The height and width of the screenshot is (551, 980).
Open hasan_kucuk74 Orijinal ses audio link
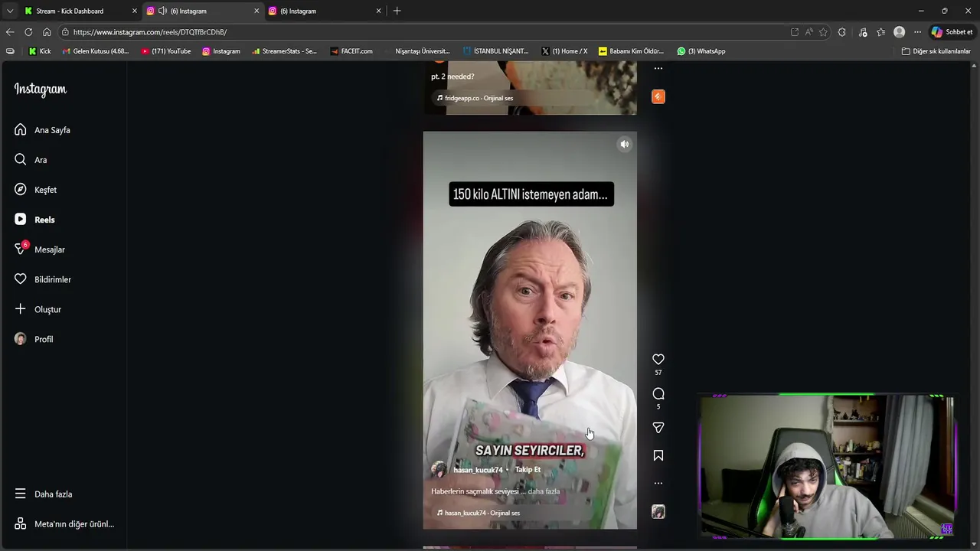(x=479, y=513)
